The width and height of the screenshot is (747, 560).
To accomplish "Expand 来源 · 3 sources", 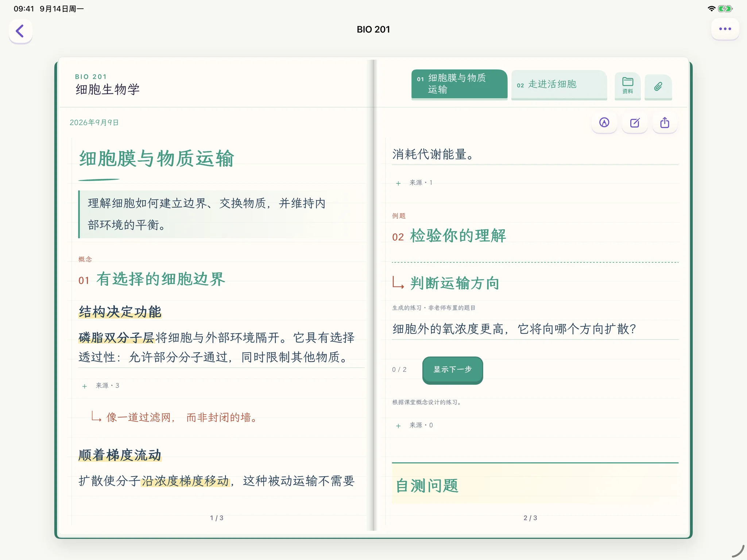I will (101, 386).
